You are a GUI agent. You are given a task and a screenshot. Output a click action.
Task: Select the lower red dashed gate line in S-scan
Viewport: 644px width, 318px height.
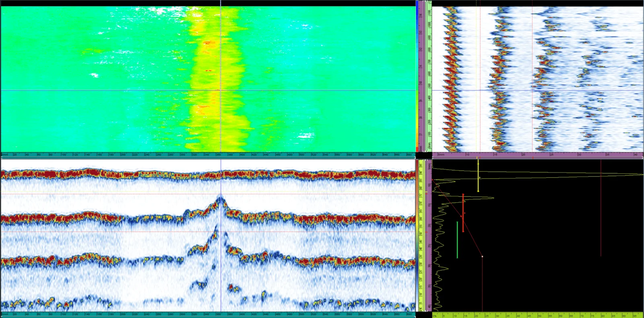point(208,232)
